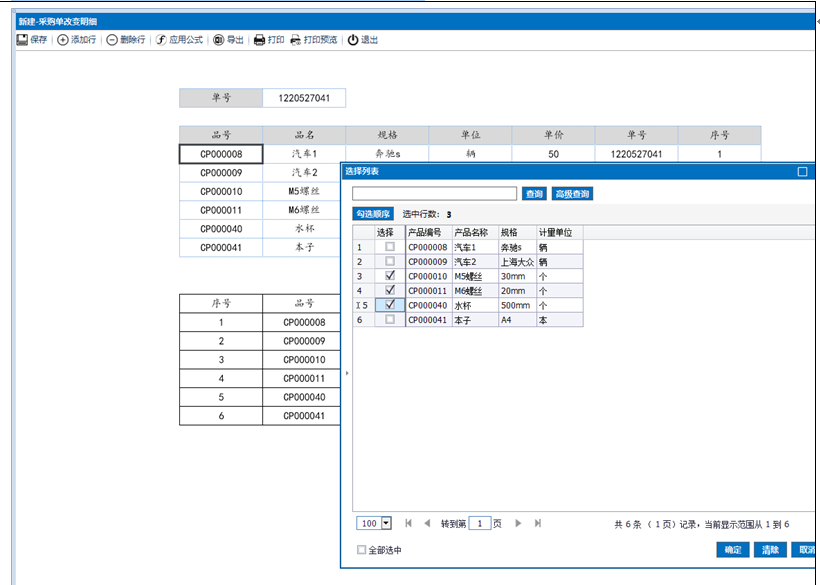
Task: Click the search text field in 选择列表
Action: 434,194
